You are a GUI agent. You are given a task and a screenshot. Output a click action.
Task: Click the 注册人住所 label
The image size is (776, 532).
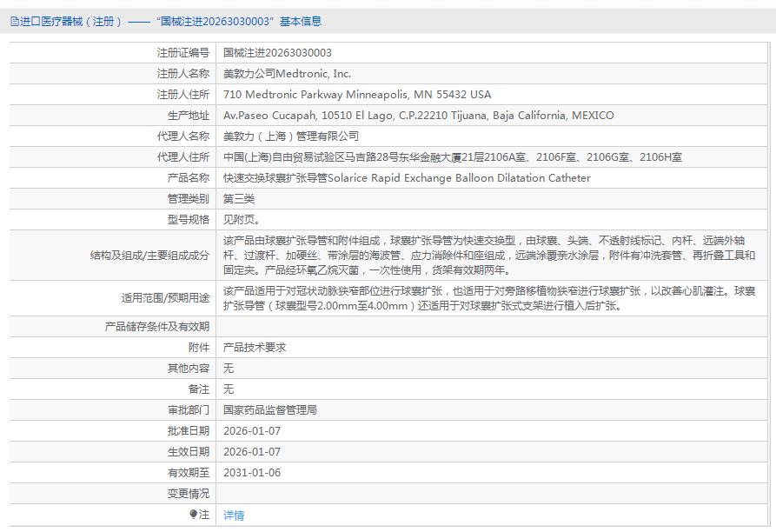(183, 95)
